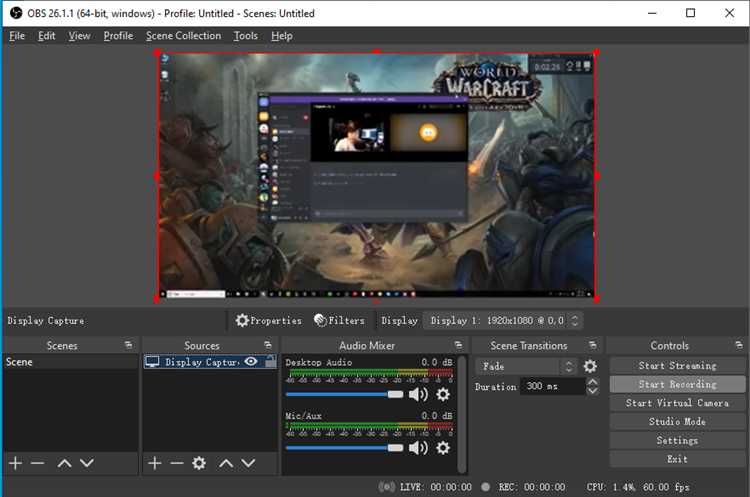Open the Help menu

282,36
